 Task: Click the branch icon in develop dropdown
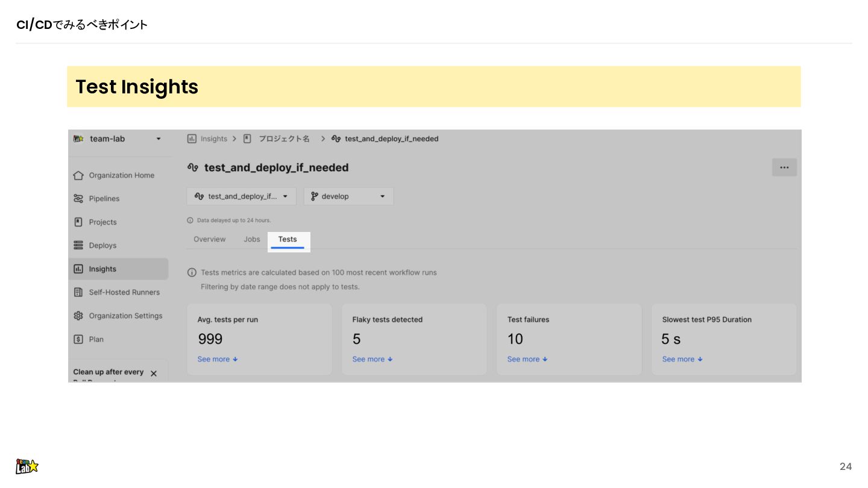(x=315, y=196)
